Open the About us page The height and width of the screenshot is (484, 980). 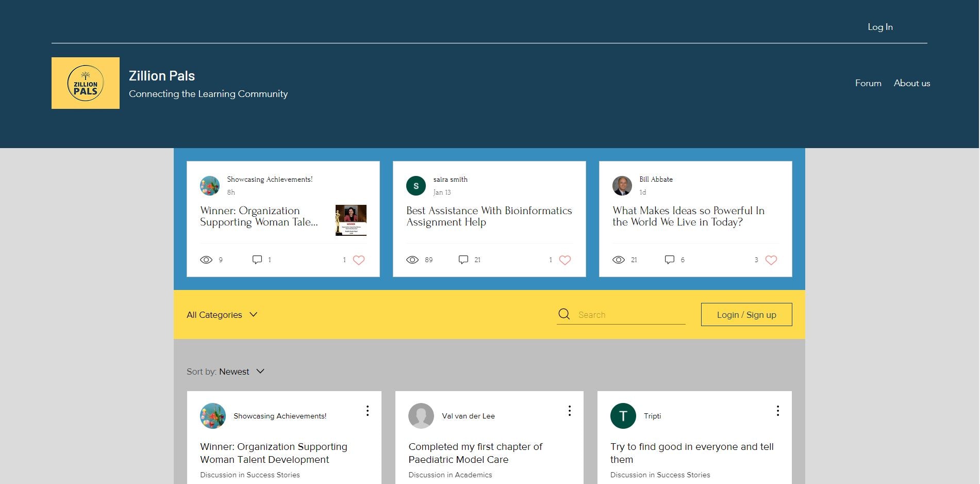click(912, 83)
